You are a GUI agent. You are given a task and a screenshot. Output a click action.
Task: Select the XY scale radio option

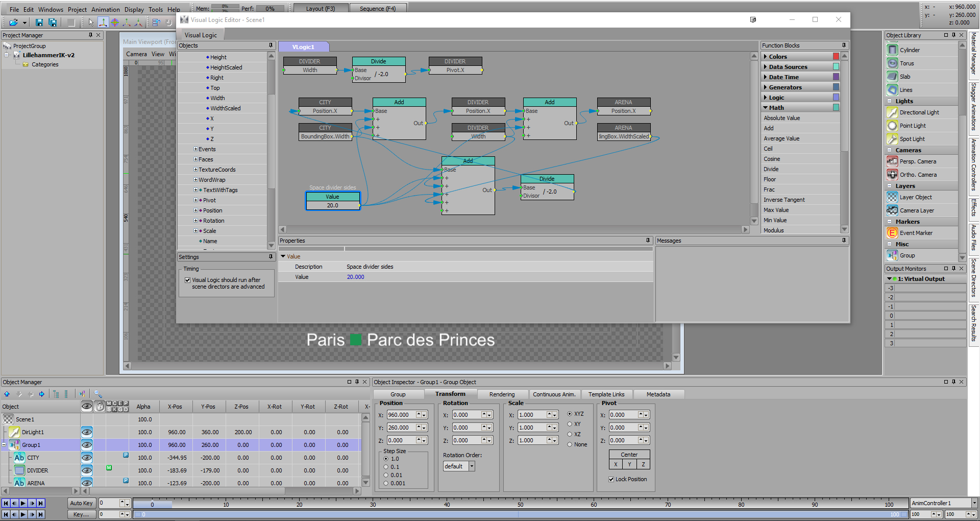click(570, 424)
